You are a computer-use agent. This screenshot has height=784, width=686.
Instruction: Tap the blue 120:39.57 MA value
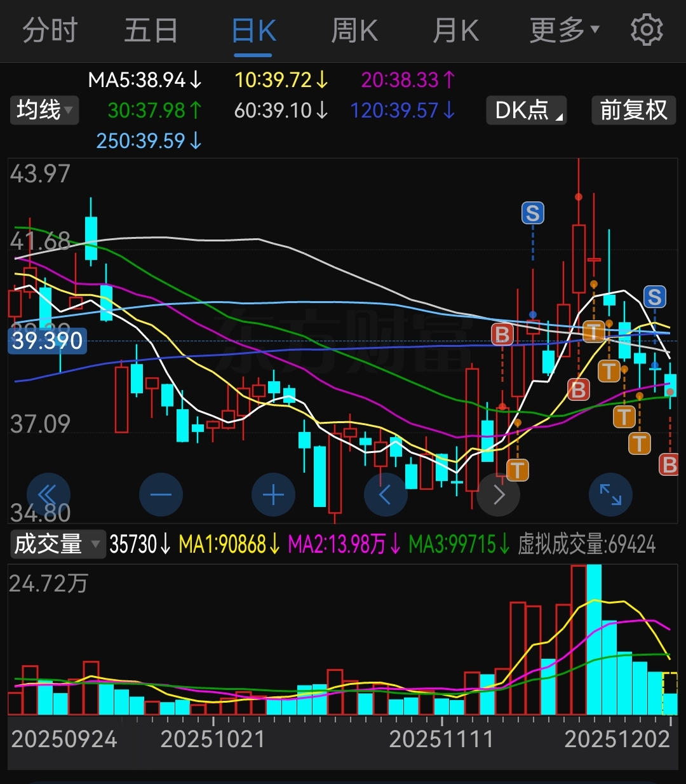click(x=403, y=111)
